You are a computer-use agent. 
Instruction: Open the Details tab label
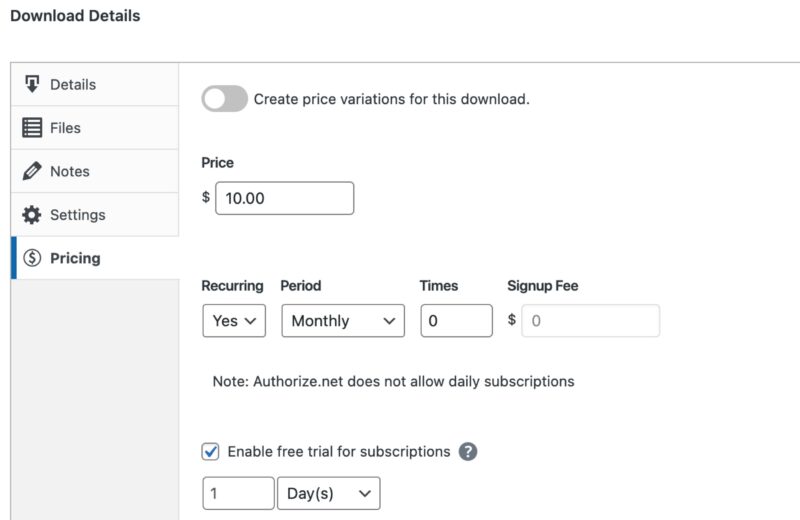(x=73, y=84)
